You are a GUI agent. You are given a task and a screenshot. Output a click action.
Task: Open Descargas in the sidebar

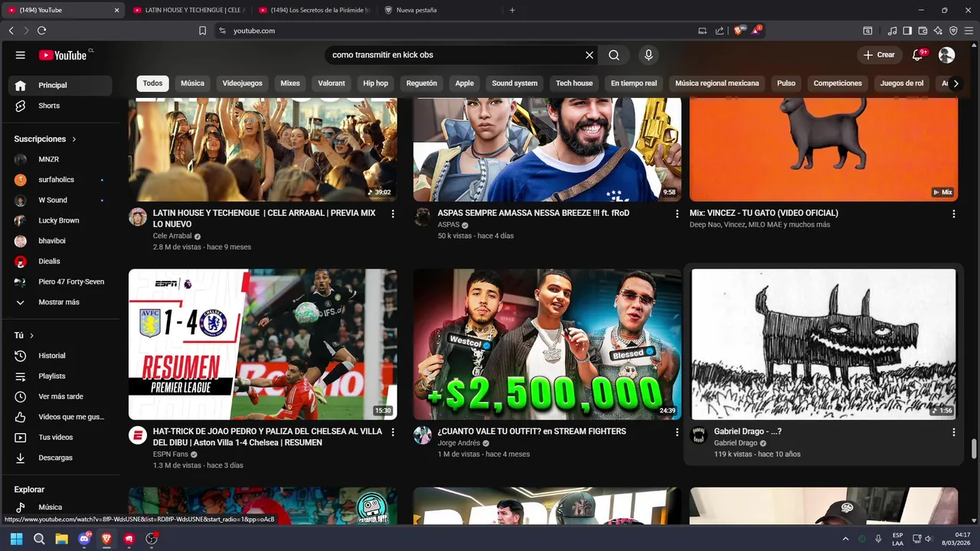60,458
